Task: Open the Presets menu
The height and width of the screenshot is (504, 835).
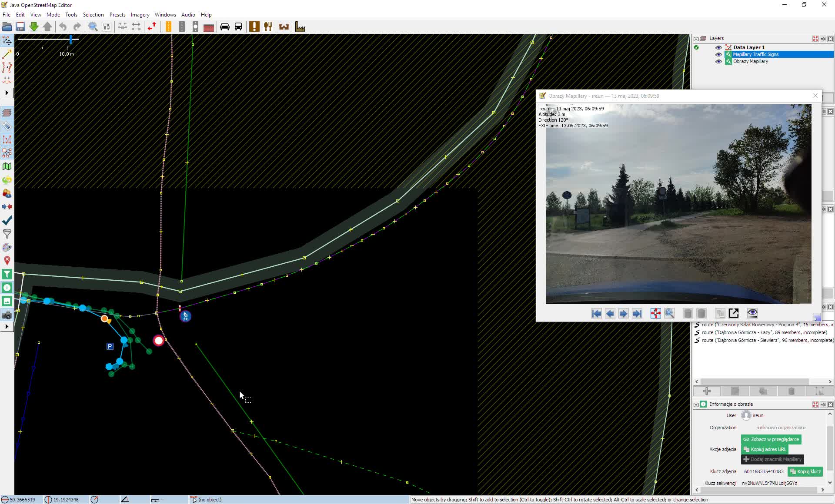Action: pyautogui.click(x=117, y=14)
